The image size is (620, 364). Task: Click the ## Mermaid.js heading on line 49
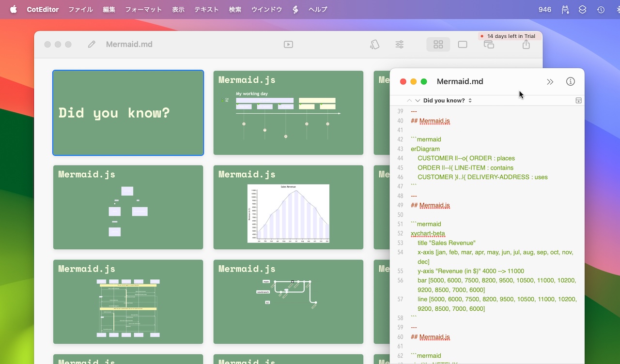tap(430, 205)
